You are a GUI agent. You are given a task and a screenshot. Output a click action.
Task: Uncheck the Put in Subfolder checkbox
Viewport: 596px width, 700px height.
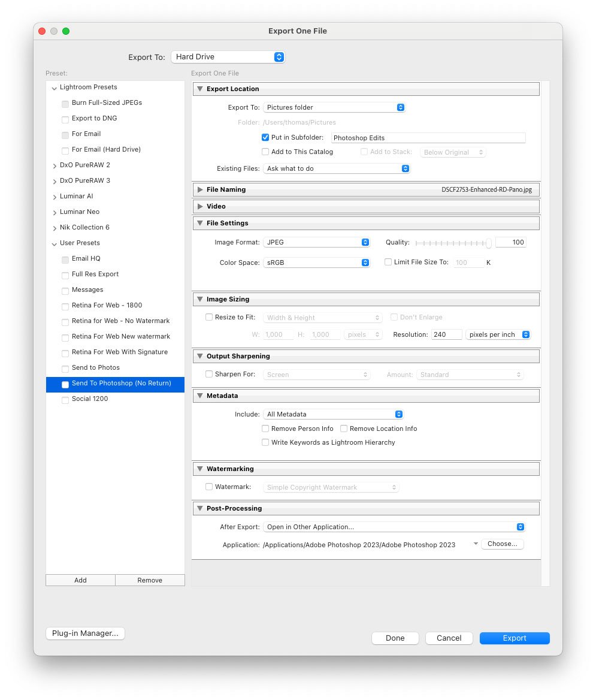265,137
